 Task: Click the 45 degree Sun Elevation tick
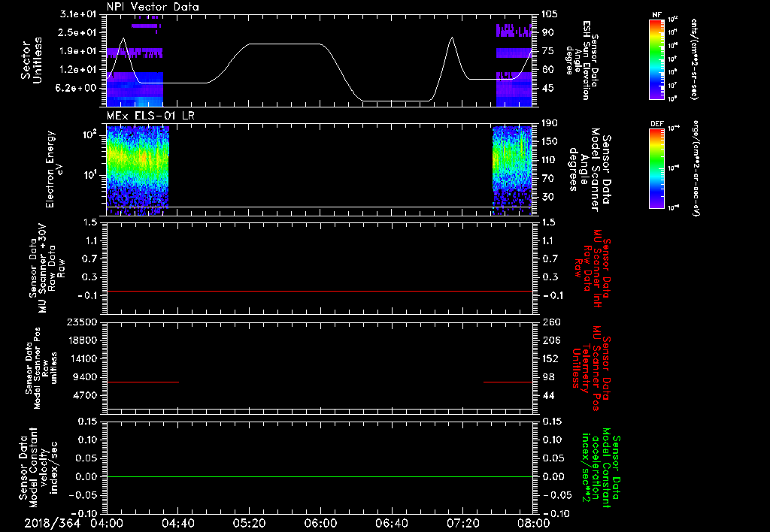tap(547, 89)
